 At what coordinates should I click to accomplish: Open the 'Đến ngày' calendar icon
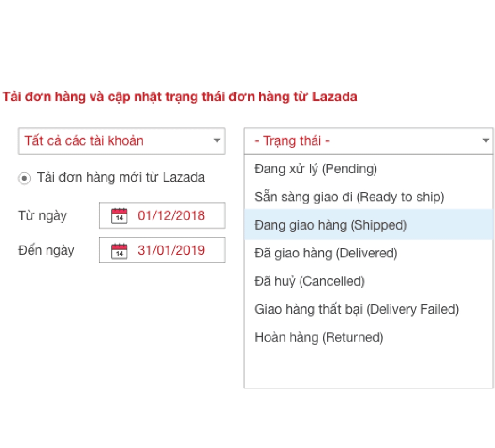(119, 250)
